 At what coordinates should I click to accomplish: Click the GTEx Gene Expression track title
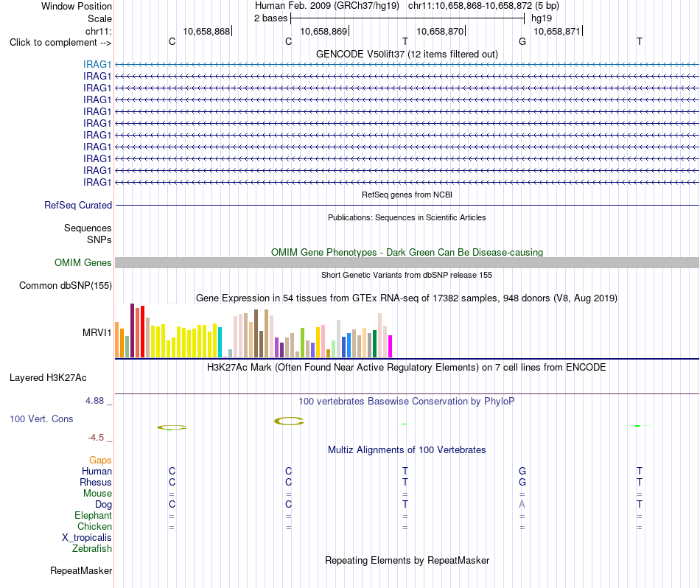point(407,298)
